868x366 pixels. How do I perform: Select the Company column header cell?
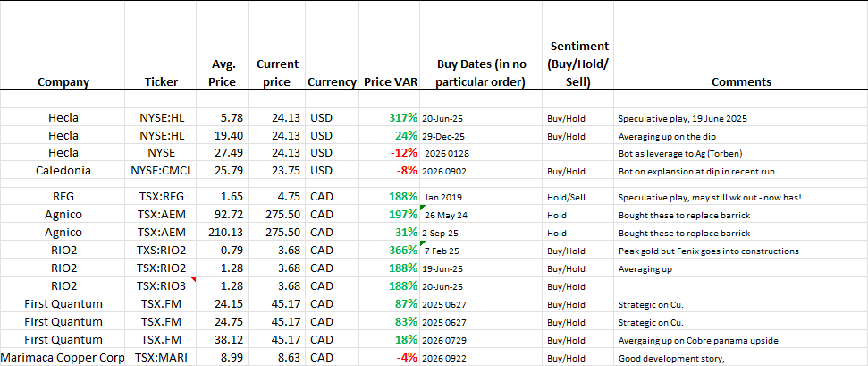(x=63, y=82)
